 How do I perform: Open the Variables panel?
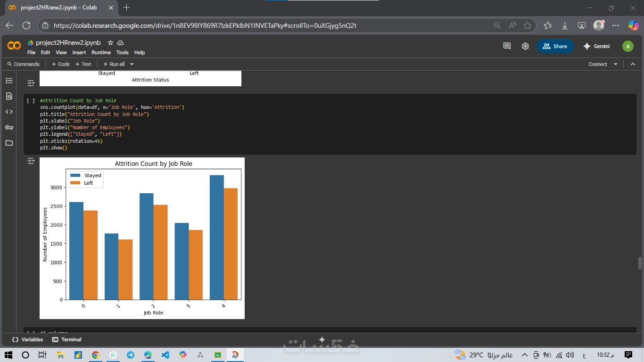[27, 339]
